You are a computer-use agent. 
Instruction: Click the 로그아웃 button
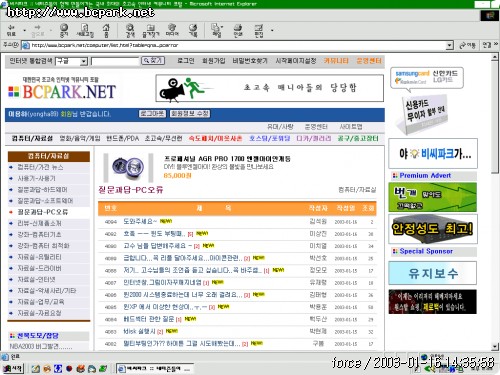[152, 114]
